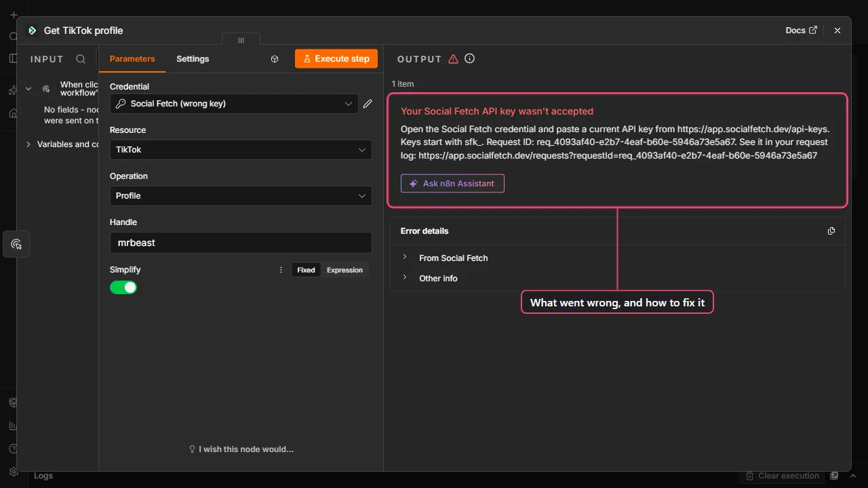Click the box icon in lower background sidebar
Image resolution: width=868 pixels, height=488 pixels.
(13, 403)
